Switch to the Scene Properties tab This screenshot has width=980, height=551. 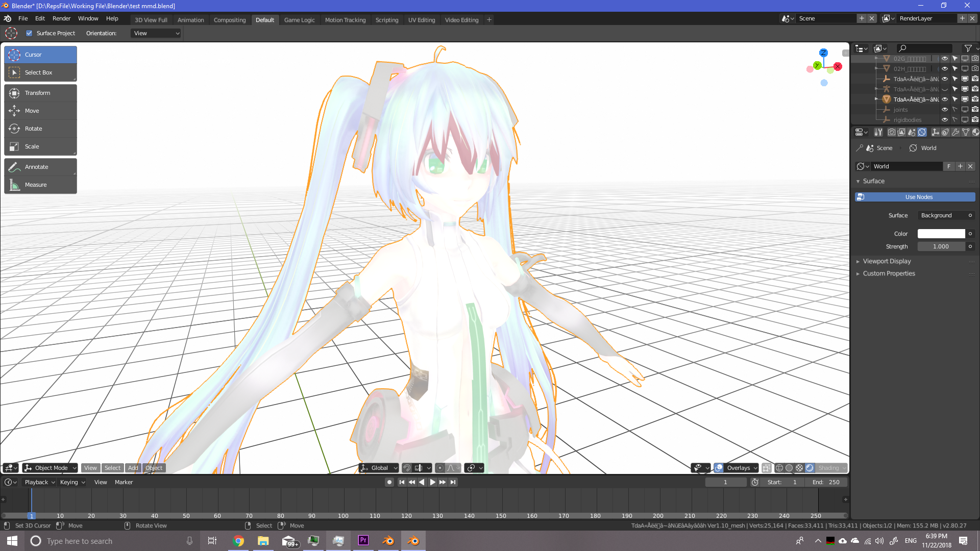(912, 132)
